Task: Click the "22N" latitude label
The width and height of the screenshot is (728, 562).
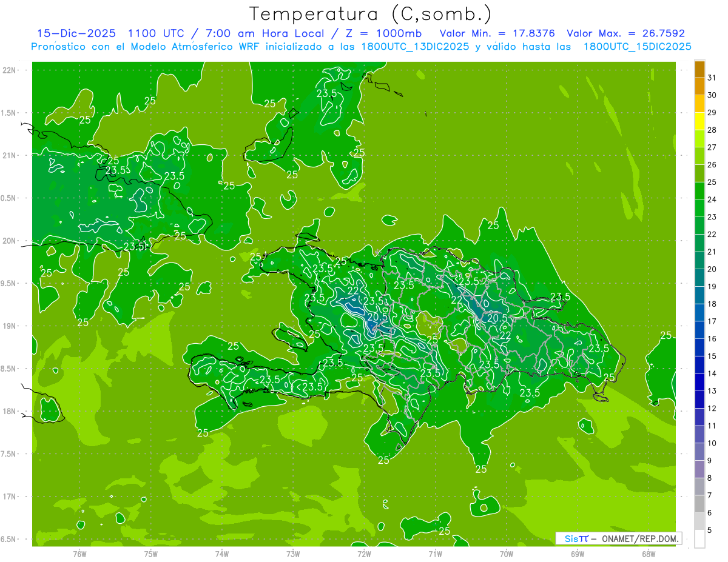Action: 10,70
